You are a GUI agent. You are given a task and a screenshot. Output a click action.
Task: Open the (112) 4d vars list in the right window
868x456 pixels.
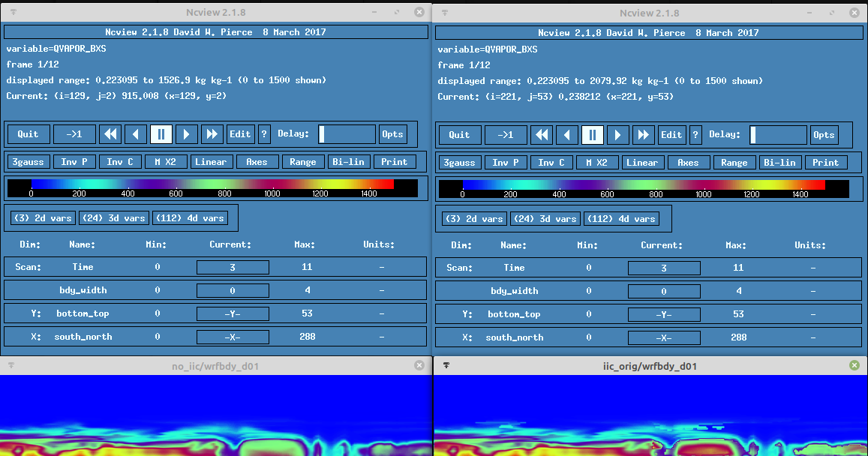tap(621, 218)
